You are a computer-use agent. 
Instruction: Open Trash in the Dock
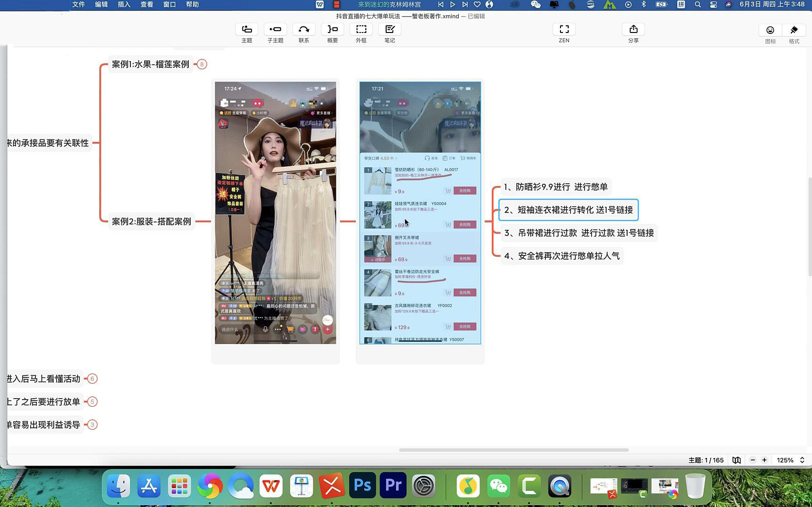pyautogui.click(x=695, y=486)
